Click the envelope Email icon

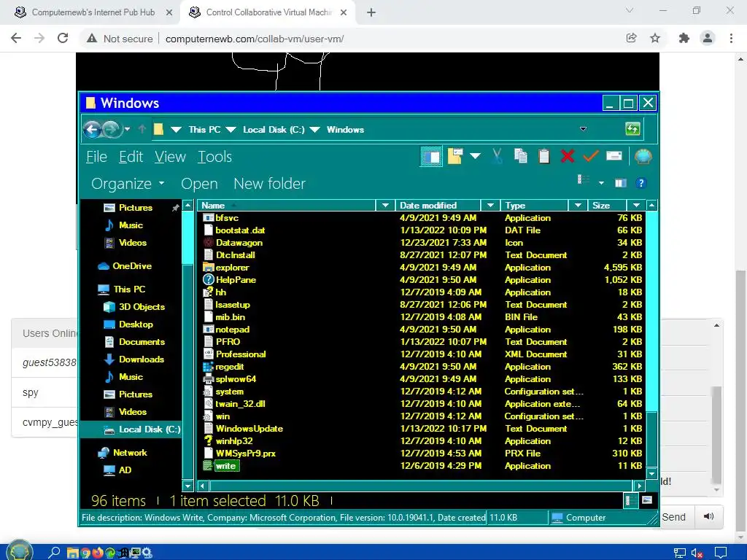614,156
